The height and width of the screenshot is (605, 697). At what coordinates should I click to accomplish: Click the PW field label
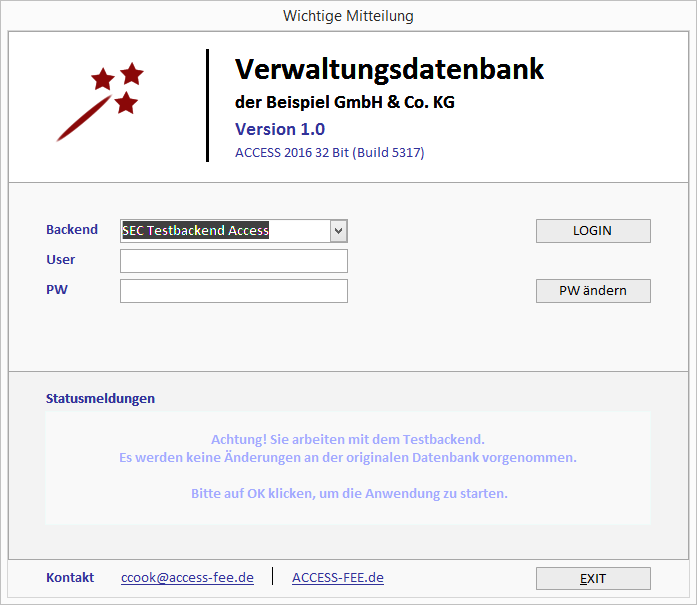click(57, 290)
